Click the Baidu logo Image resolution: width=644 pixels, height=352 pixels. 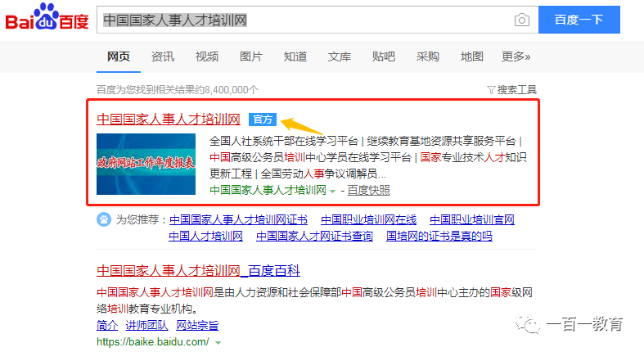coord(47,17)
